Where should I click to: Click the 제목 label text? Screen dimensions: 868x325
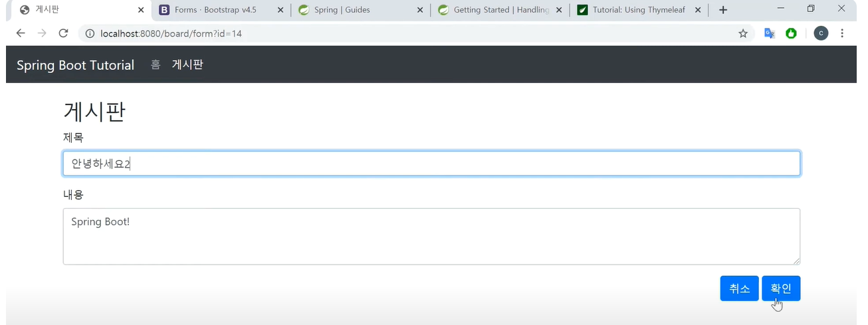[x=73, y=138]
